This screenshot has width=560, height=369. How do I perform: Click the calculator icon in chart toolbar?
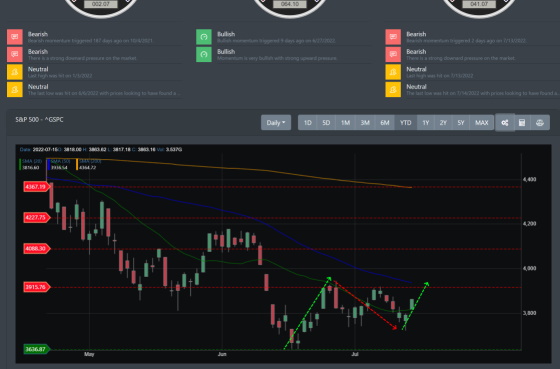click(522, 123)
